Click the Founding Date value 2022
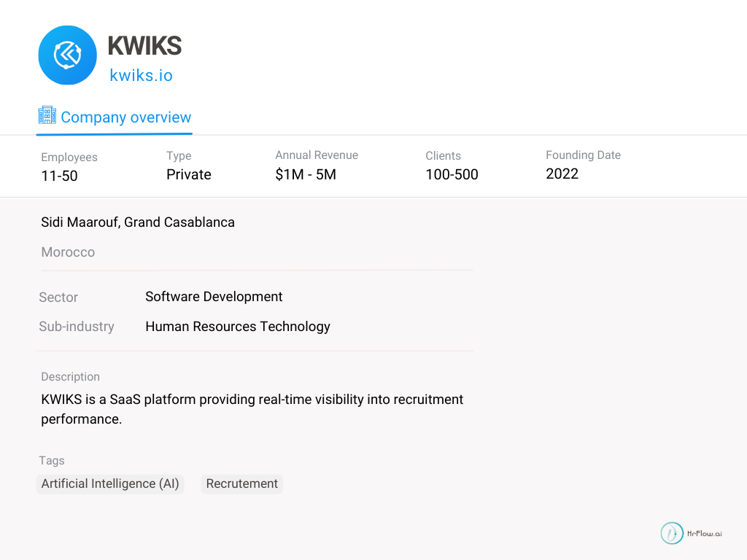 [562, 174]
